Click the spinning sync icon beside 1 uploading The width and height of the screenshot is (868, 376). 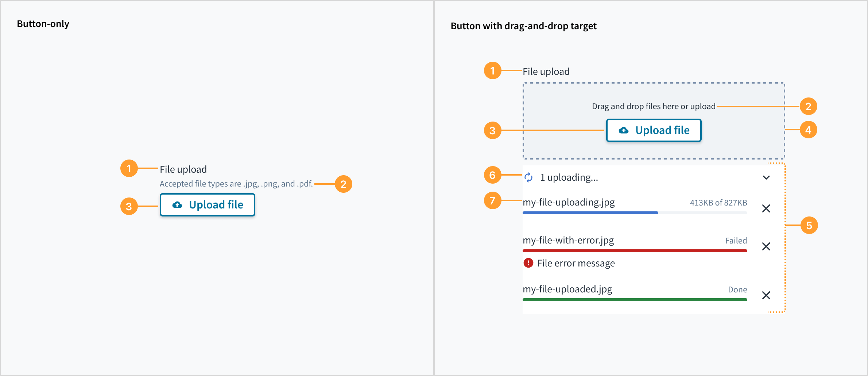[528, 178]
